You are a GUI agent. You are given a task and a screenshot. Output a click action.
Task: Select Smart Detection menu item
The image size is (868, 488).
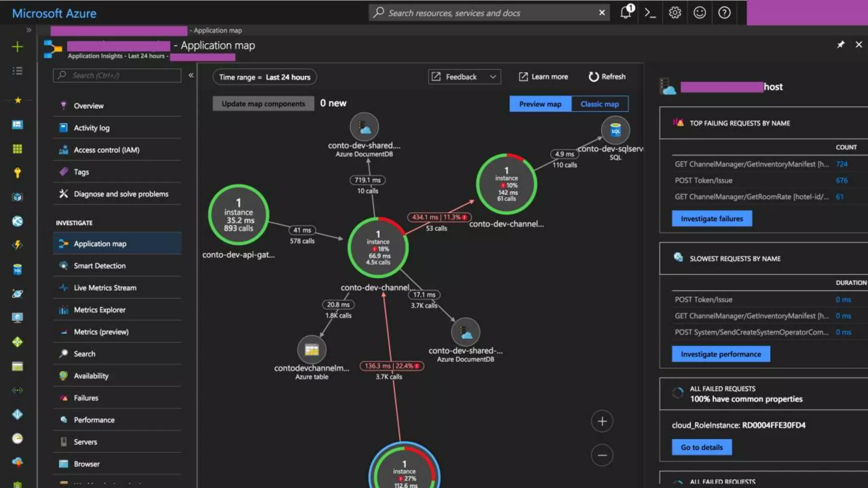coord(100,266)
